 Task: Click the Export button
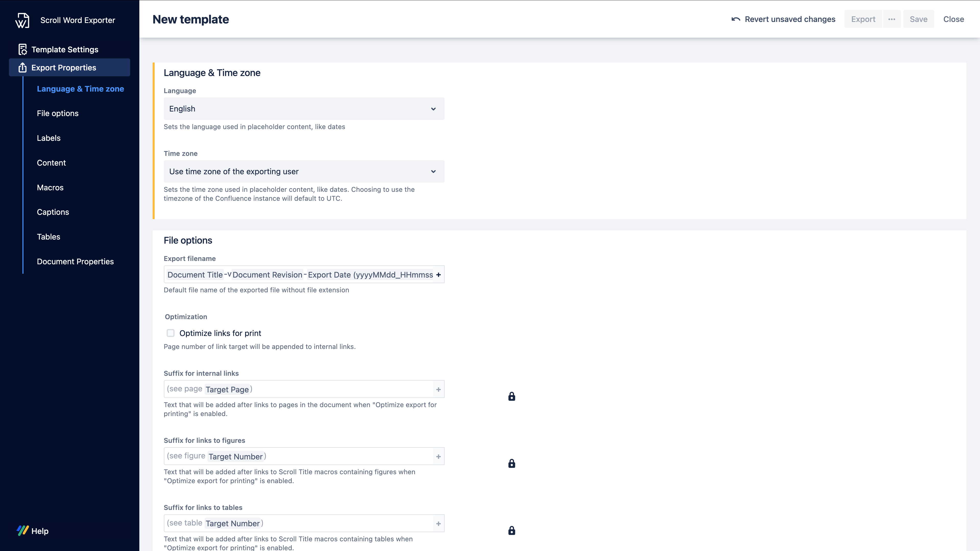tap(863, 19)
